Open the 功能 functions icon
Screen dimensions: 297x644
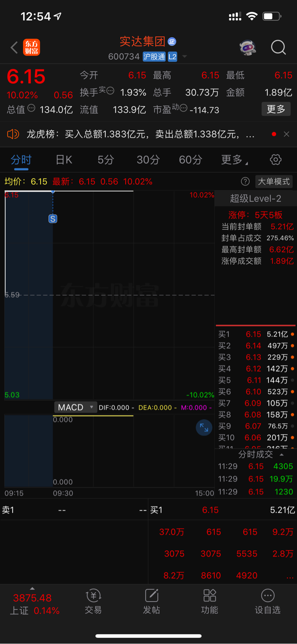(x=210, y=601)
